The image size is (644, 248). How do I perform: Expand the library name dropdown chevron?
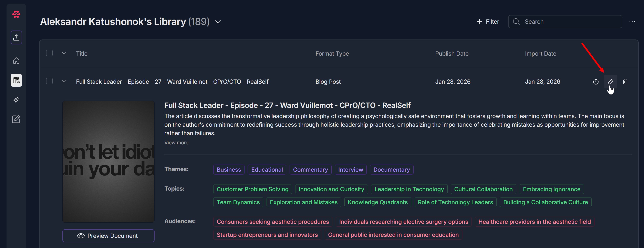218,22
